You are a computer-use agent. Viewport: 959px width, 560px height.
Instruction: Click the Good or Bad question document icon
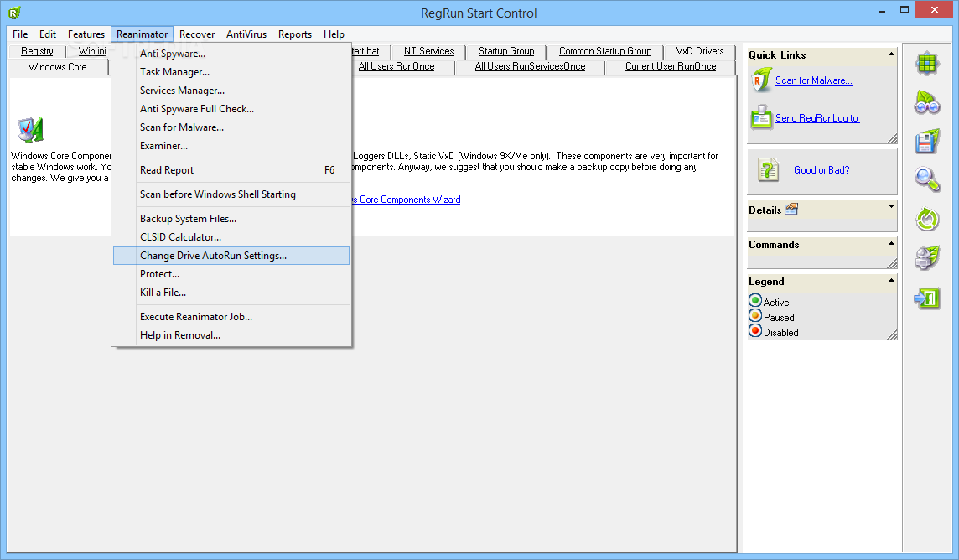pos(768,170)
